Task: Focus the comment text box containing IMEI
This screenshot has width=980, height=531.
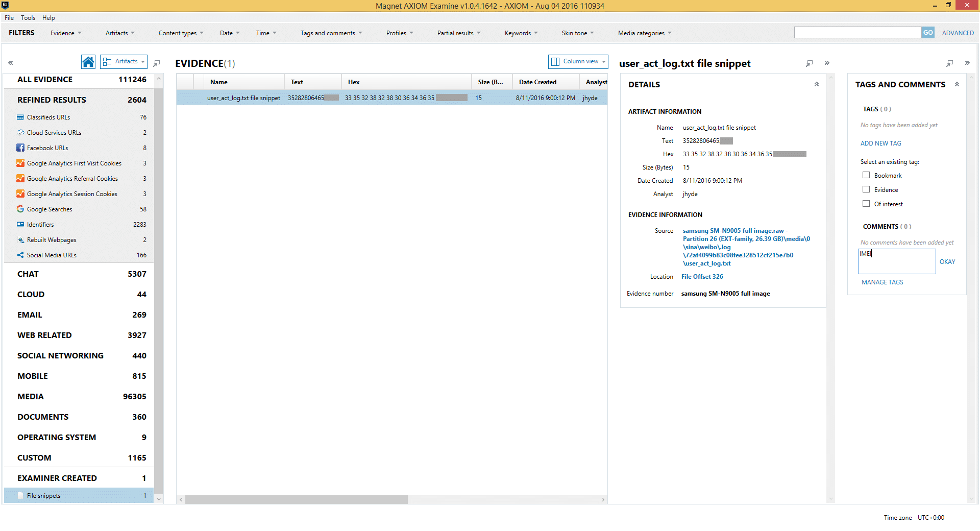Action: [897, 261]
